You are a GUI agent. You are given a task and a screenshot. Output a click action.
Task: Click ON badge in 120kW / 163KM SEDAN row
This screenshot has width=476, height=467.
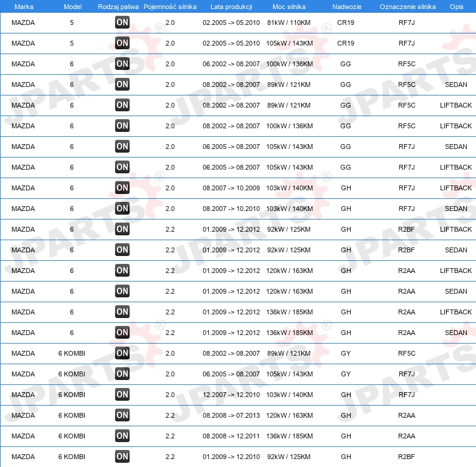point(122,291)
